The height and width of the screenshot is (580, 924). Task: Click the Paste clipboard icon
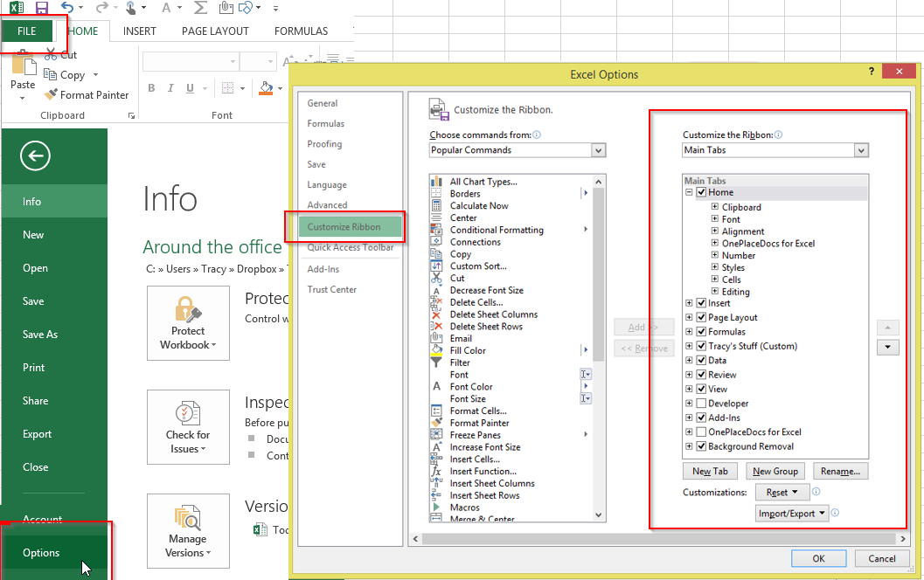(23, 63)
